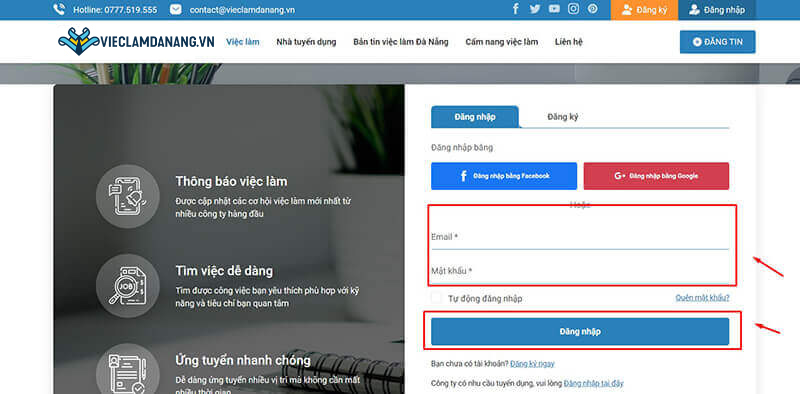
Task: Open the Instagram social icon in header
Action: click(x=573, y=9)
